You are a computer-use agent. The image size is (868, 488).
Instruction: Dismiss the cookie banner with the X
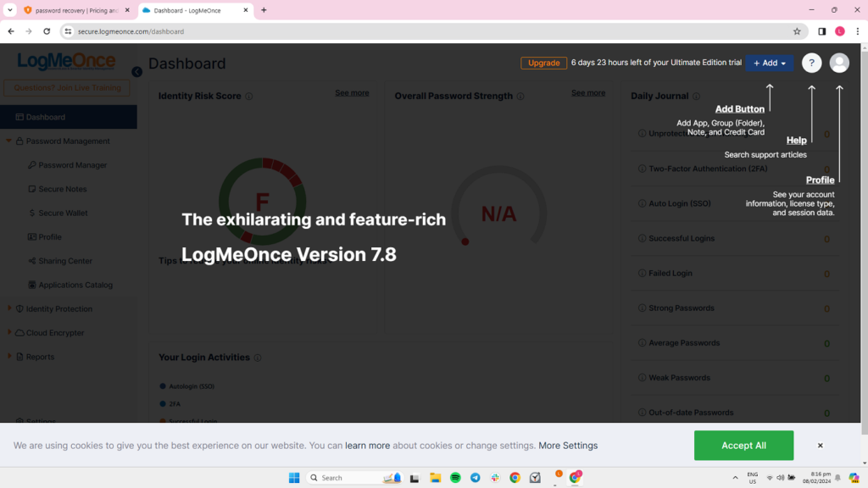pos(820,446)
